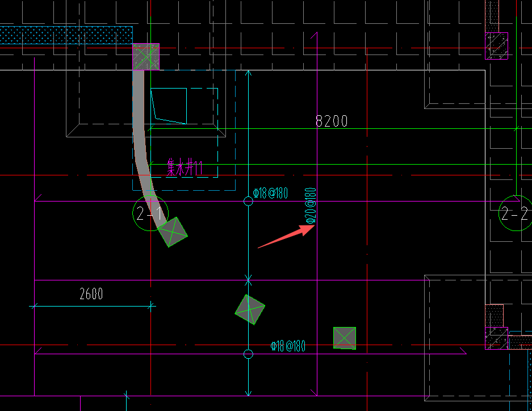Select the rotated column at curved beam end
This screenshot has width=532, height=411.
pos(173,232)
